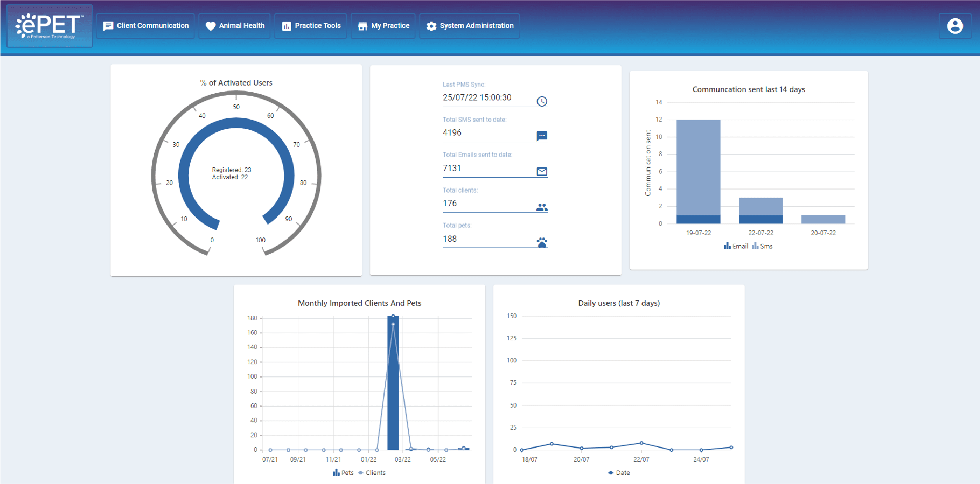The image size is (980, 484).
Task: Toggle the Email series in chart legend
Action: coord(736,246)
